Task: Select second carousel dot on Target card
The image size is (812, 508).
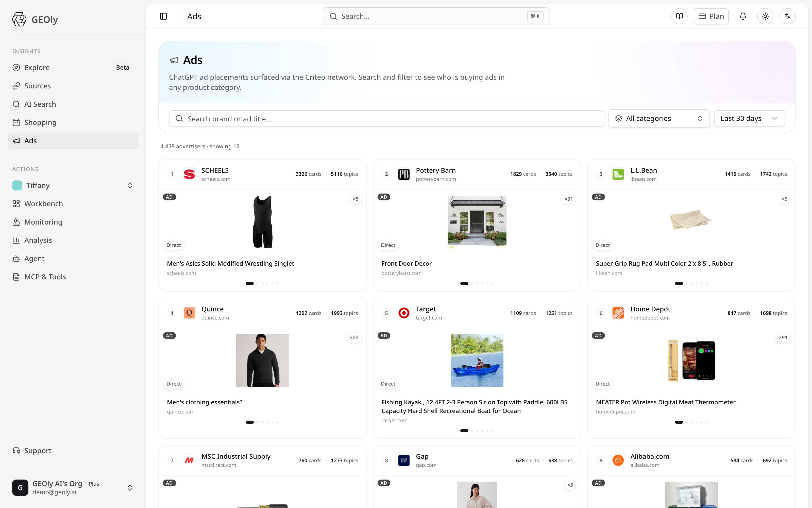Action: point(472,431)
